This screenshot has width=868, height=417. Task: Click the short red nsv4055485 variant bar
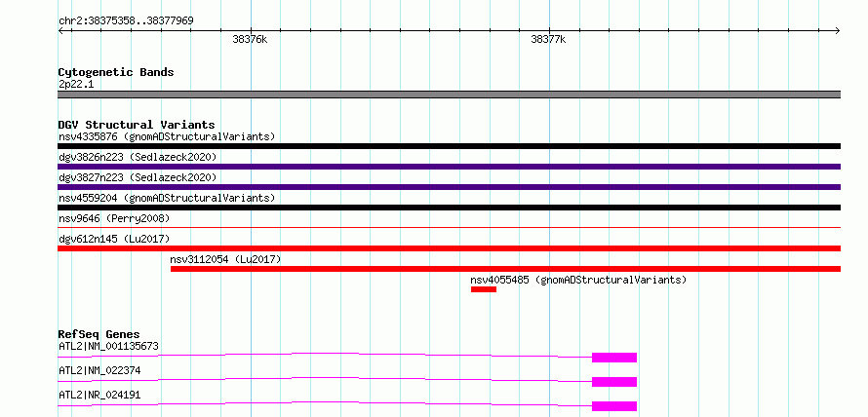click(x=484, y=289)
